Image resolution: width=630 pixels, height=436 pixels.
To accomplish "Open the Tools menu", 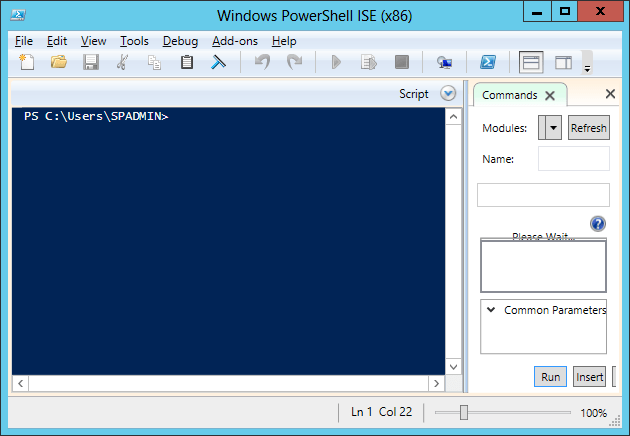I will (x=134, y=41).
